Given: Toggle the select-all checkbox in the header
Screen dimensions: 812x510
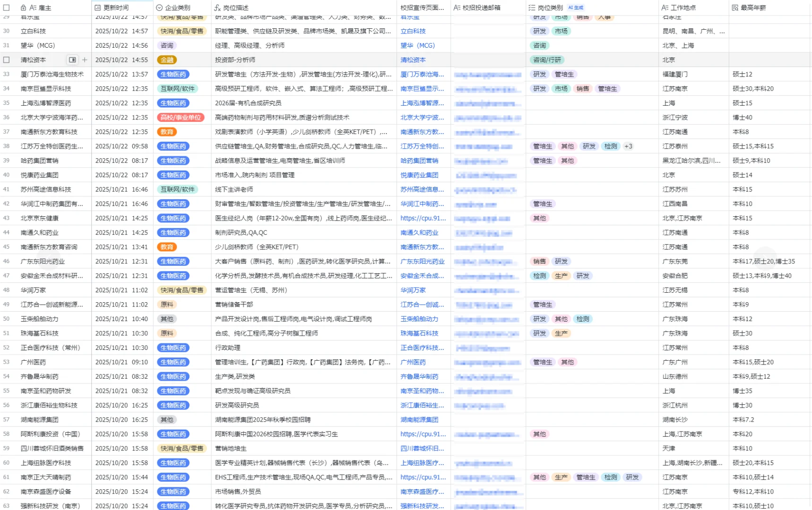Looking at the screenshot, I should pos(7,8).
